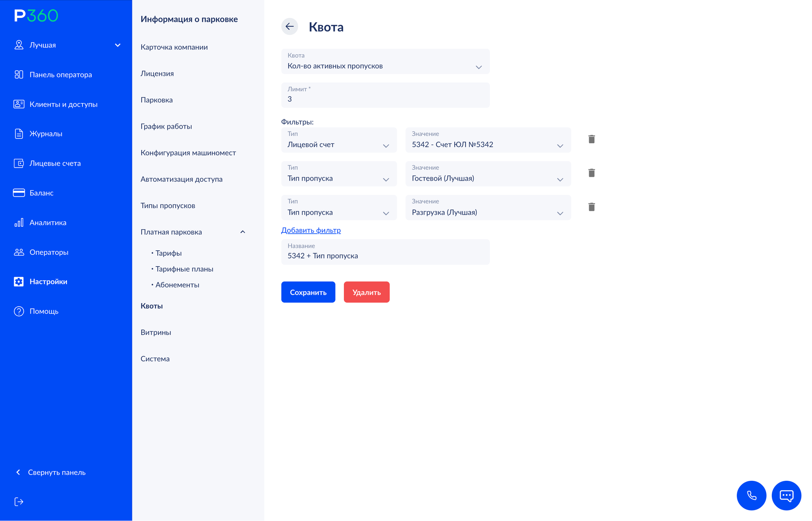Click the Настройки gear icon
Image resolution: width=812 pixels, height=521 pixels.
(x=19, y=282)
